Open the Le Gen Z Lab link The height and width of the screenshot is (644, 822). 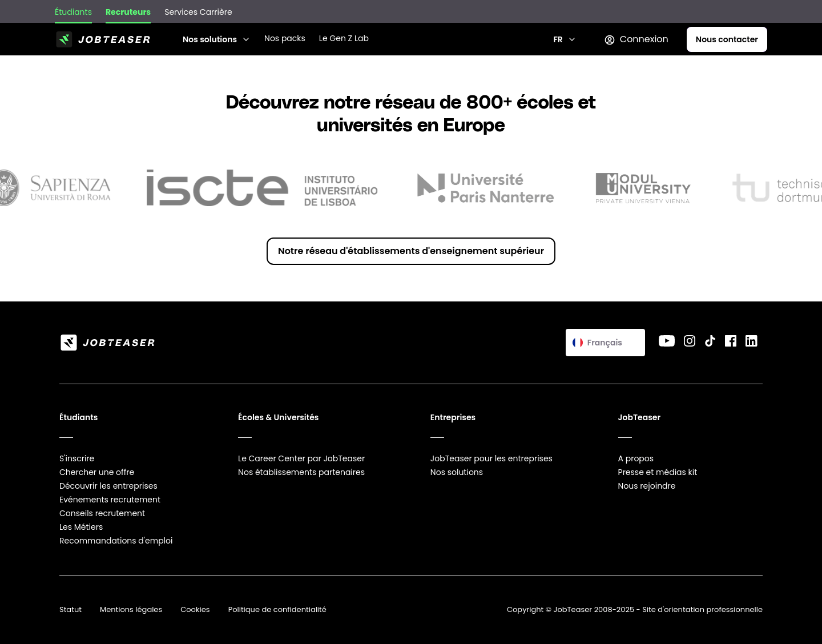tap(344, 38)
